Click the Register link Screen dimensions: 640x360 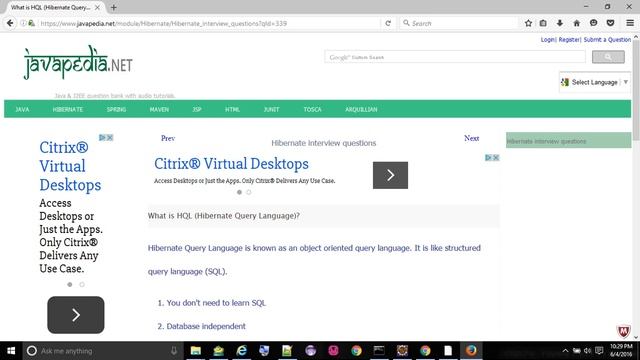point(569,40)
